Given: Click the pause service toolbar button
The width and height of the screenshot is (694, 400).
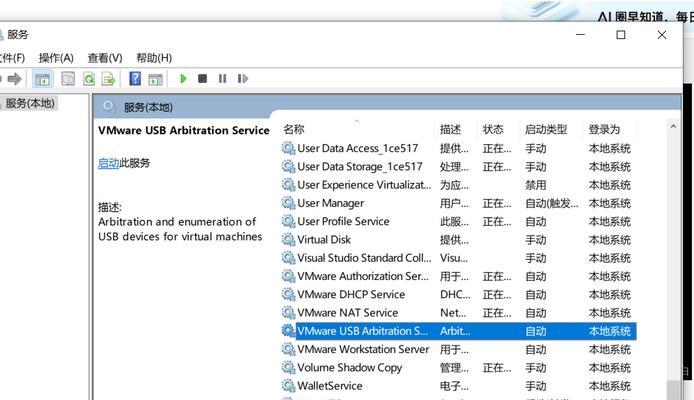Looking at the screenshot, I should pos(223,79).
